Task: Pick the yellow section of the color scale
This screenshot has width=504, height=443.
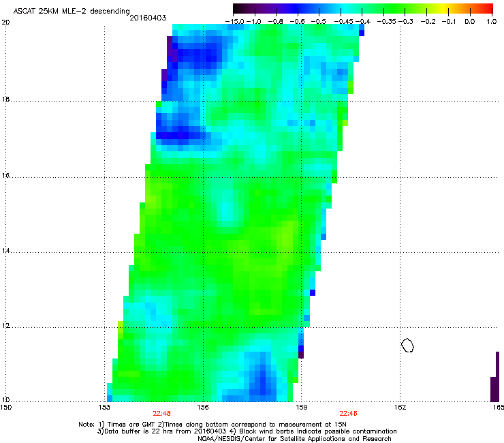Action: tap(445, 8)
